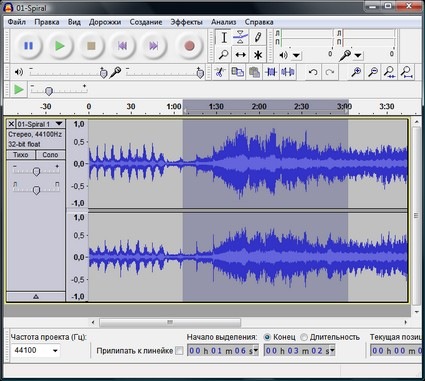Open selection end time format dropdown

pos(332,350)
